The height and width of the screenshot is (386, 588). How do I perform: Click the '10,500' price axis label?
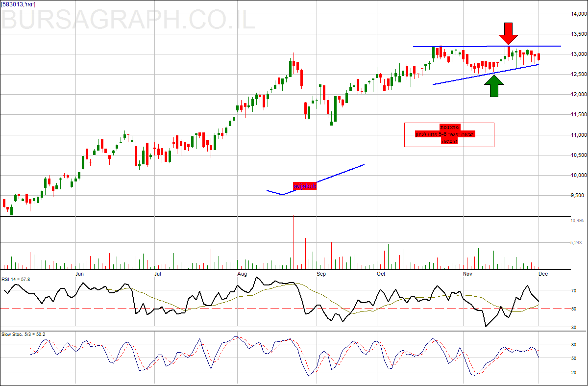pyautogui.click(x=579, y=155)
